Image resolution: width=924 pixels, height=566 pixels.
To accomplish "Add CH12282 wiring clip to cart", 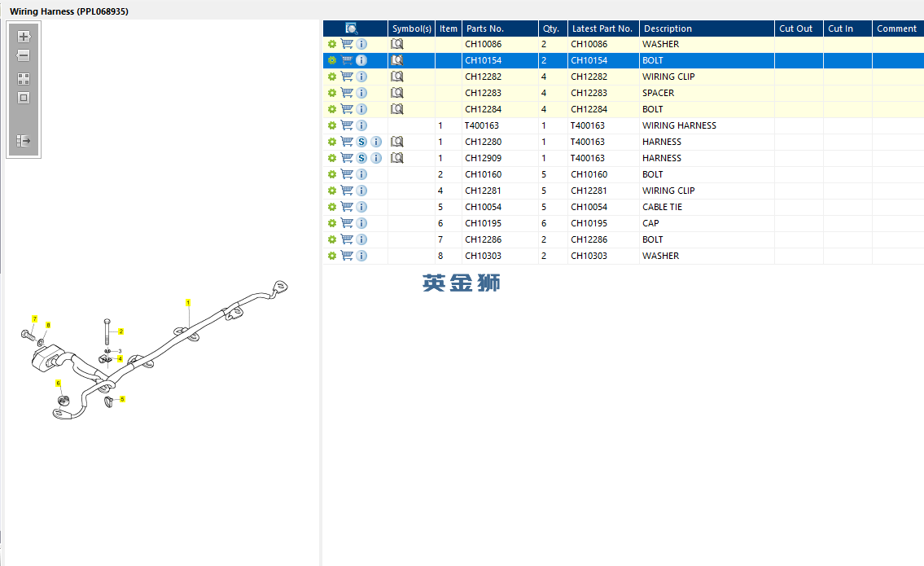I will pyautogui.click(x=347, y=77).
